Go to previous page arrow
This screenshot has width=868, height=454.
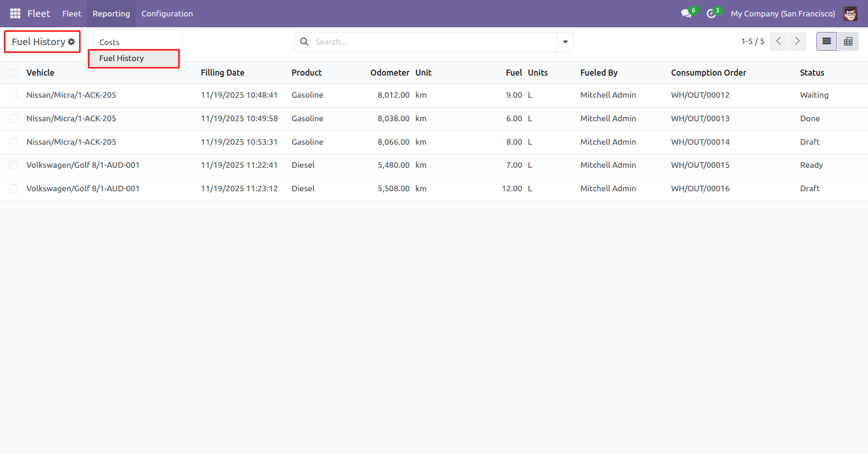click(778, 41)
